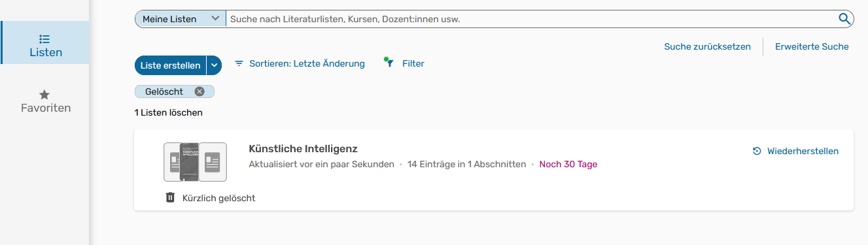Restore the list with Wiederherstellen
The height and width of the screenshot is (245, 868).
[795, 151]
